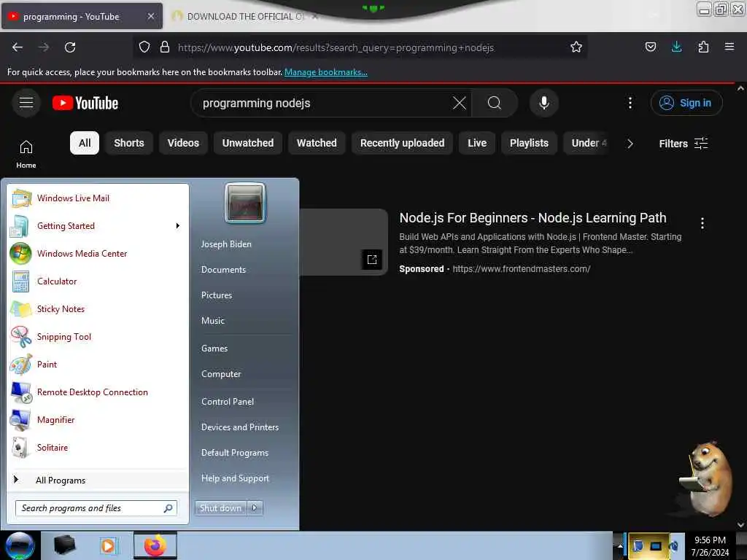The width and height of the screenshot is (747, 560).
Task: Open the Node.js For Beginners ad title
Action: coord(533,217)
